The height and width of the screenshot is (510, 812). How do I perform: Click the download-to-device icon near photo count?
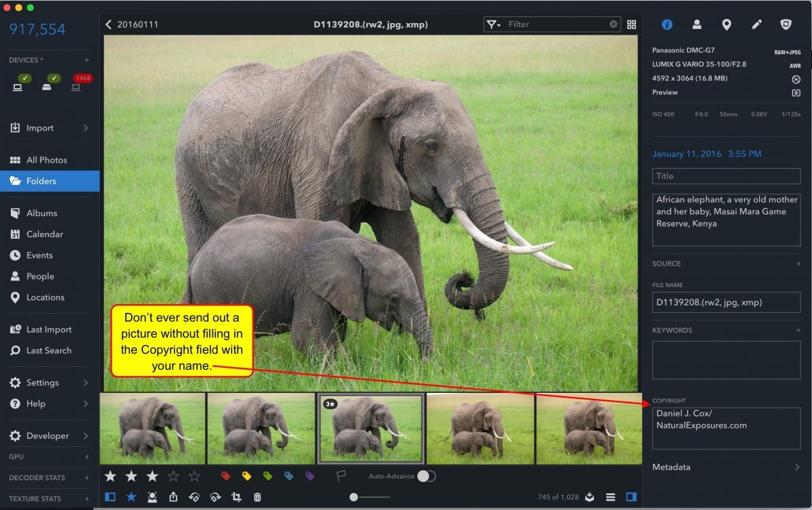coord(590,497)
